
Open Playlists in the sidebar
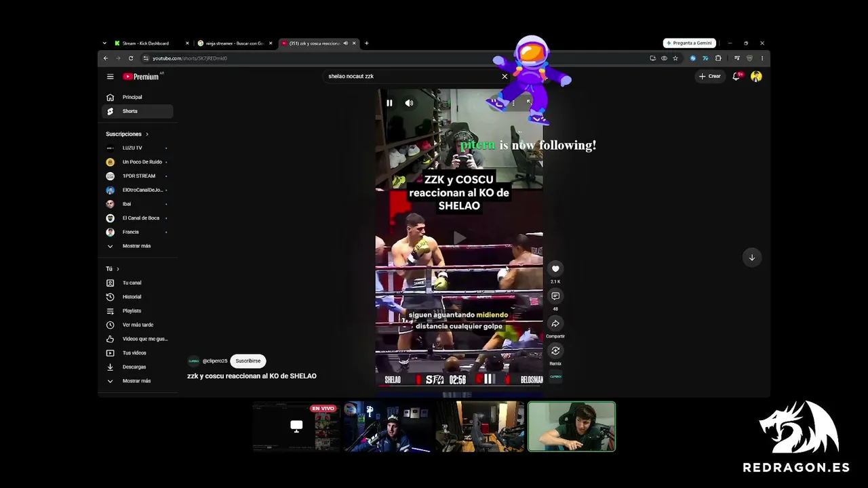[138, 311]
